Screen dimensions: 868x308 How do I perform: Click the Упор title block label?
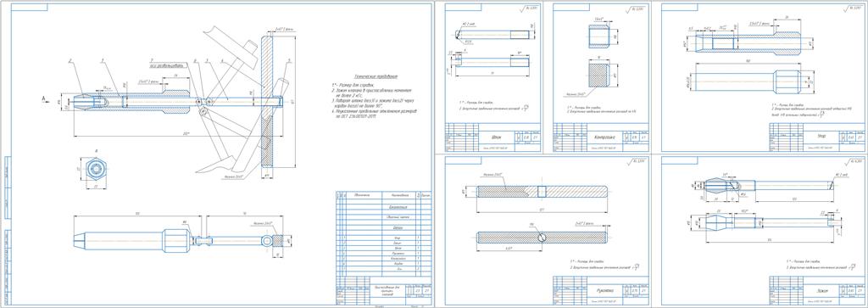coord(821,136)
